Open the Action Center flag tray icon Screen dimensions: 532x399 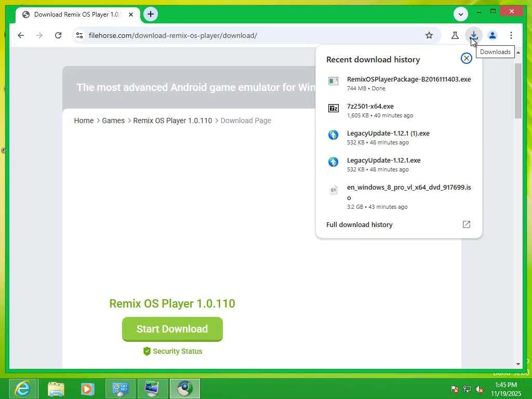pyautogui.click(x=454, y=389)
